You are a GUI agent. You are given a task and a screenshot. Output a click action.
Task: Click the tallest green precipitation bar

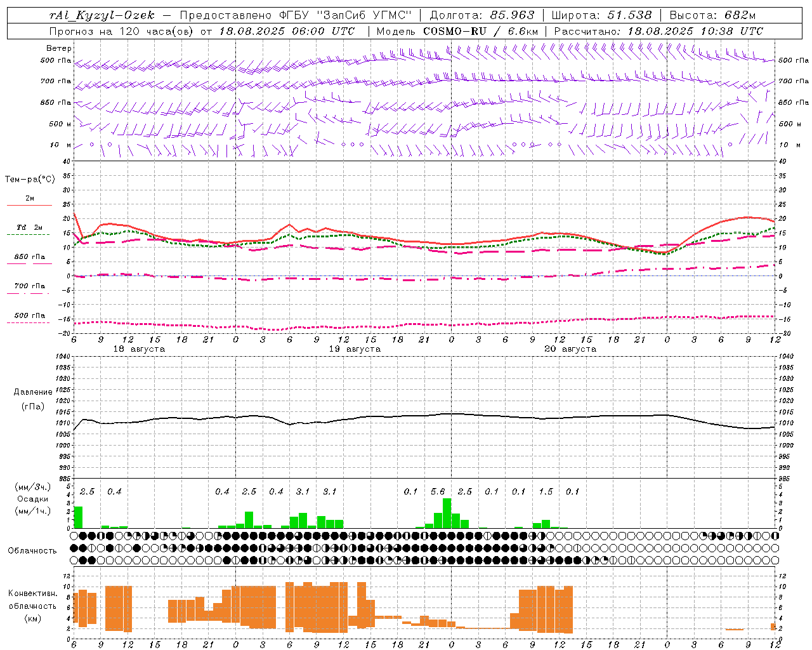(447, 513)
